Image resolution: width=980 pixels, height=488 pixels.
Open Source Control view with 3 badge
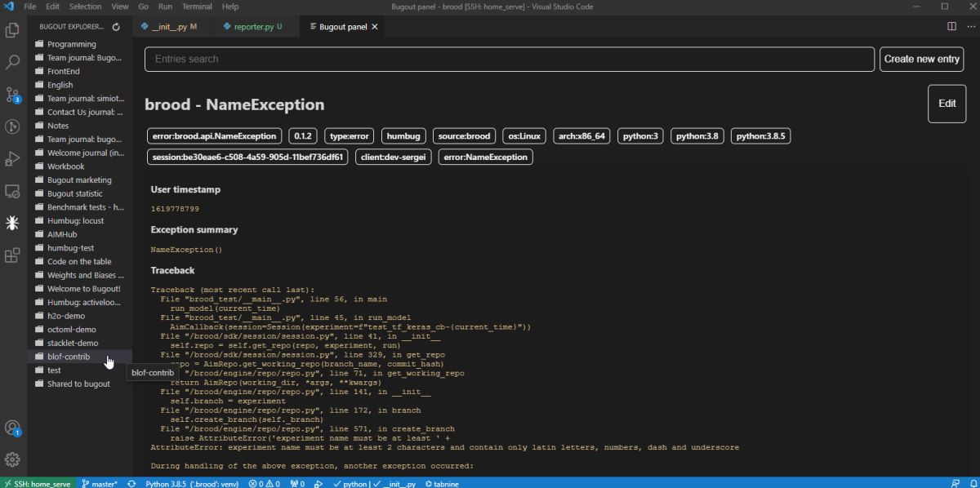pyautogui.click(x=12, y=95)
